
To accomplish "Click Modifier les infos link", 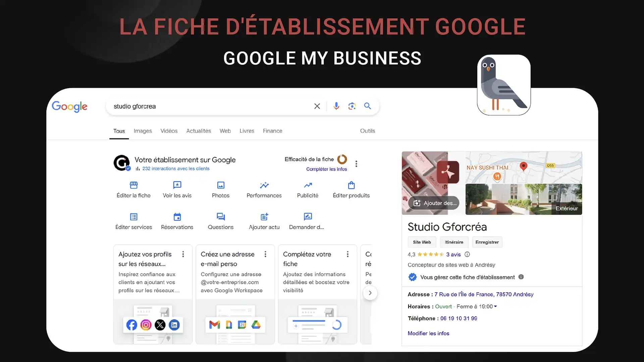I will coord(428,333).
